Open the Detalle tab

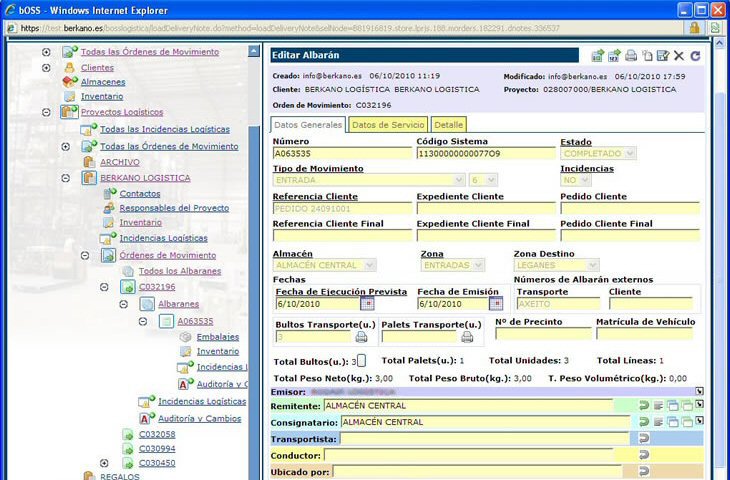[448, 125]
